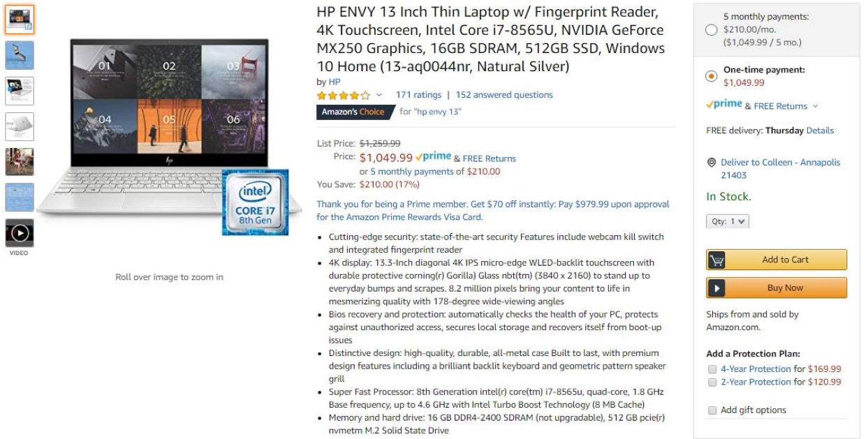
Task: Select the One-time payment radio button
Action: 712,76
